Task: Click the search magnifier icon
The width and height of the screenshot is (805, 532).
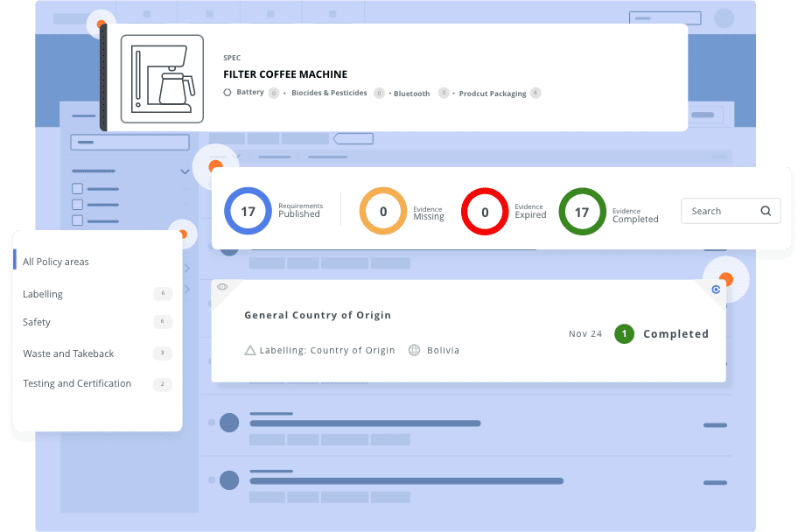Action: tap(766, 211)
